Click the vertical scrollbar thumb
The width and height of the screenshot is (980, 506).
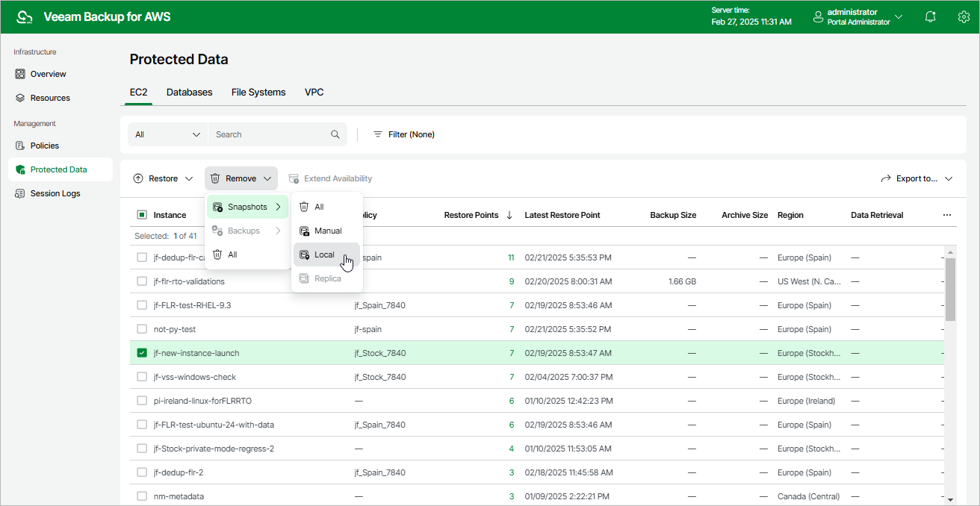(950, 289)
